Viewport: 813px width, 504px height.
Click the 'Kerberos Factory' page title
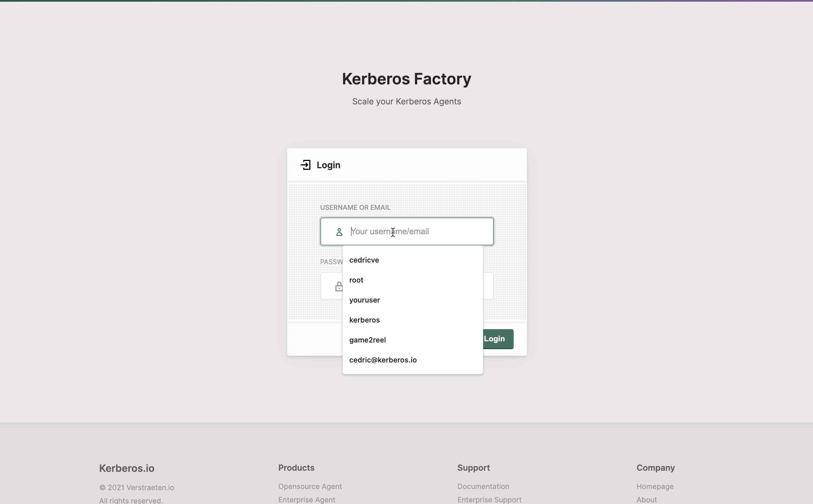[406, 79]
